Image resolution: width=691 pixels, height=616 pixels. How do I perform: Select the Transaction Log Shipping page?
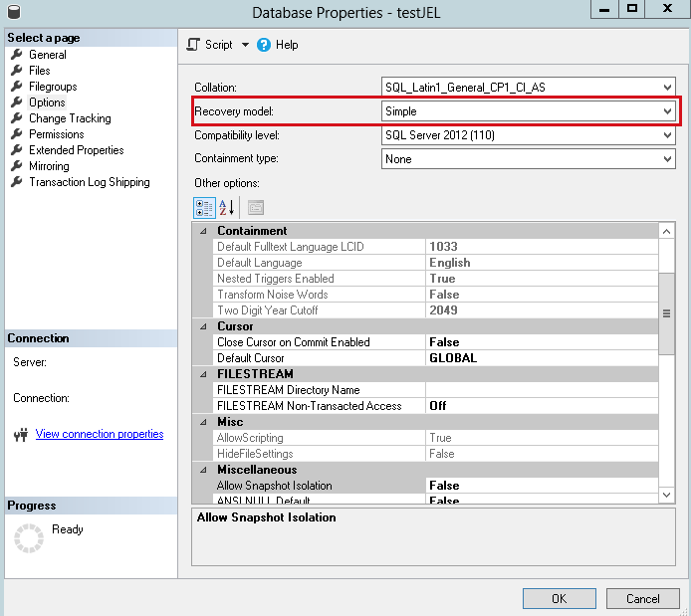(x=89, y=182)
